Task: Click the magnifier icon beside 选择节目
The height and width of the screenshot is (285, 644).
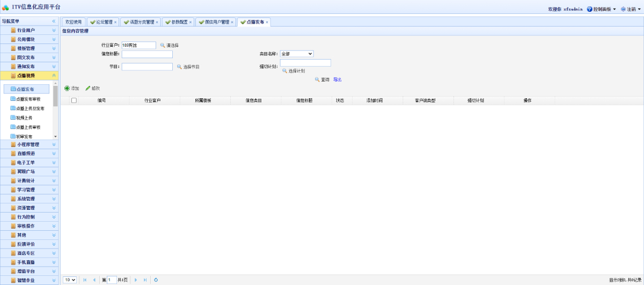Action: coord(180,67)
